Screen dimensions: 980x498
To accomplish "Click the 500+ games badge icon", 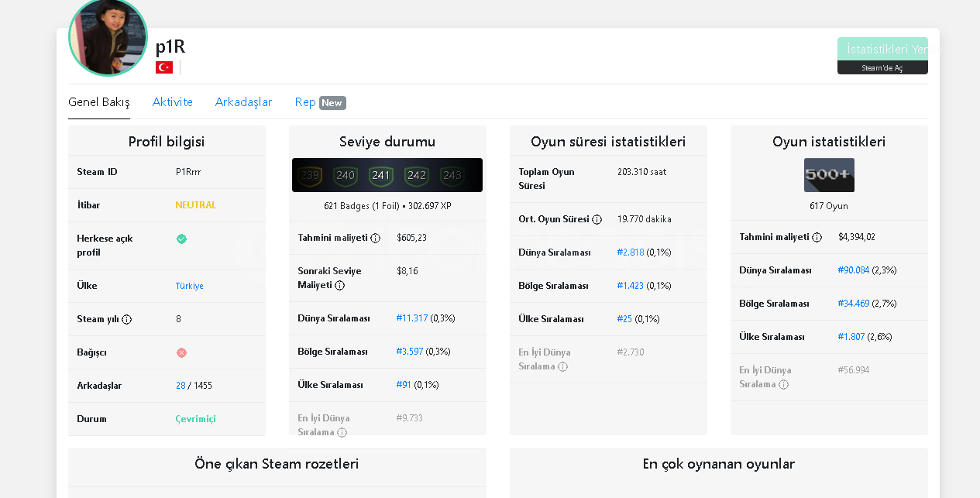I will (829, 175).
